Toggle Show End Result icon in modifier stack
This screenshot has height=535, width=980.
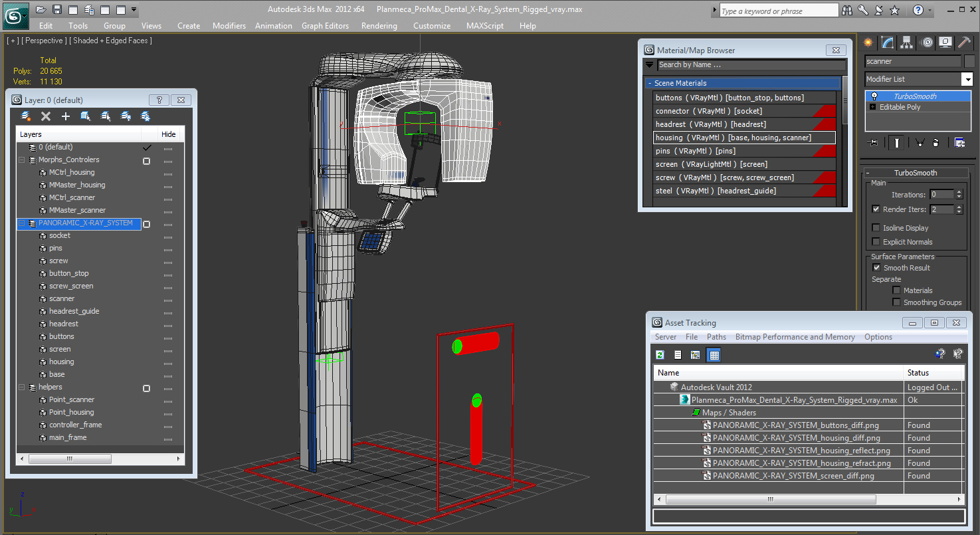897,142
